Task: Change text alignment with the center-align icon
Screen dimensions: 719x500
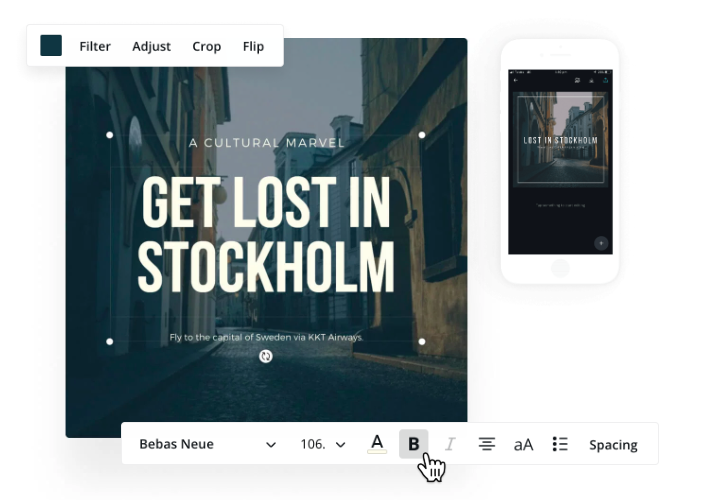Action: coord(487,444)
